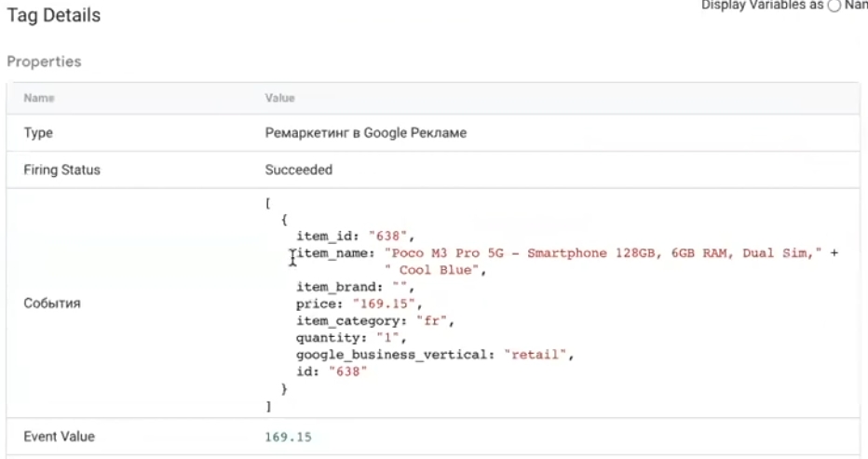
Task: Click the Event Value row label
Action: pyautogui.click(x=60, y=437)
